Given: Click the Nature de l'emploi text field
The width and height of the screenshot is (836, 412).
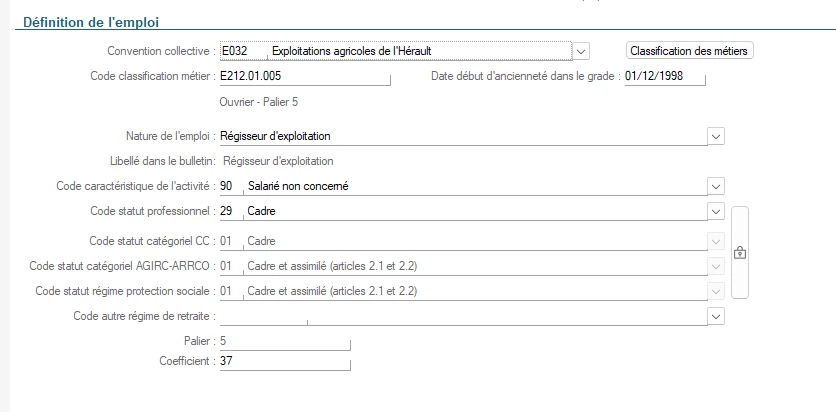Looking at the screenshot, I should pos(460,135).
